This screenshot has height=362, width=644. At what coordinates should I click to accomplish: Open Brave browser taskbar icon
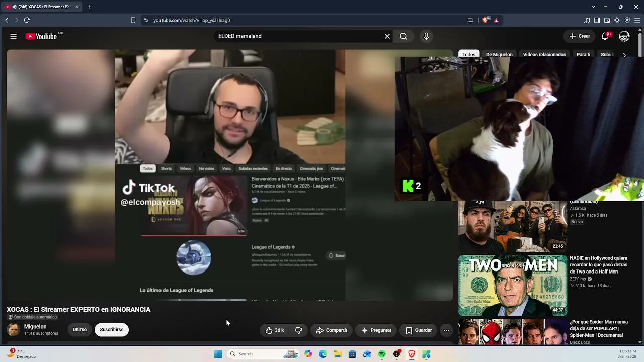pos(412,354)
